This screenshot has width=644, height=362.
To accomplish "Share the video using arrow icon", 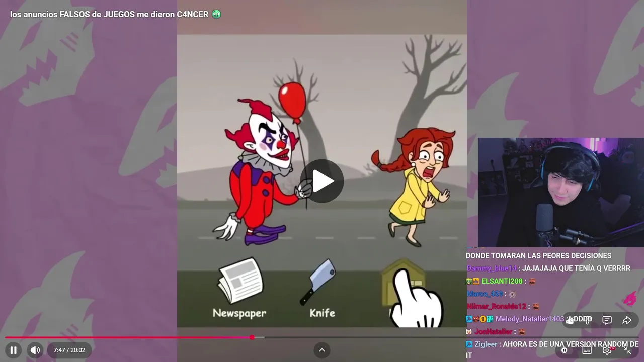I will coord(627,320).
